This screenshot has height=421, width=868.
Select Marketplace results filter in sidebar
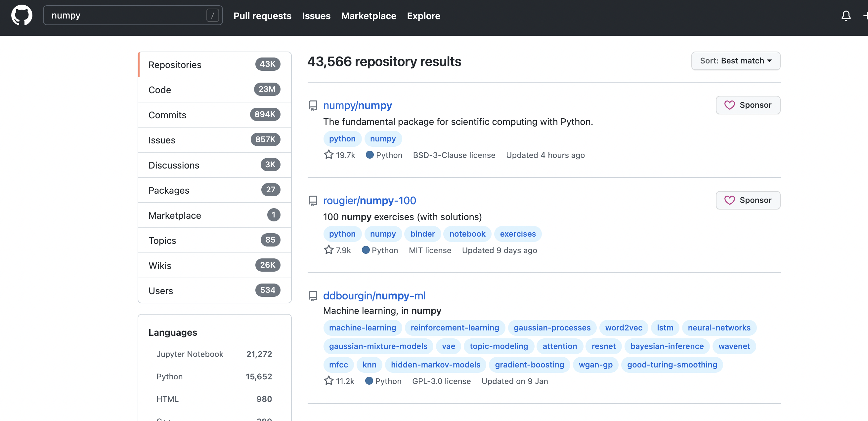click(x=215, y=215)
